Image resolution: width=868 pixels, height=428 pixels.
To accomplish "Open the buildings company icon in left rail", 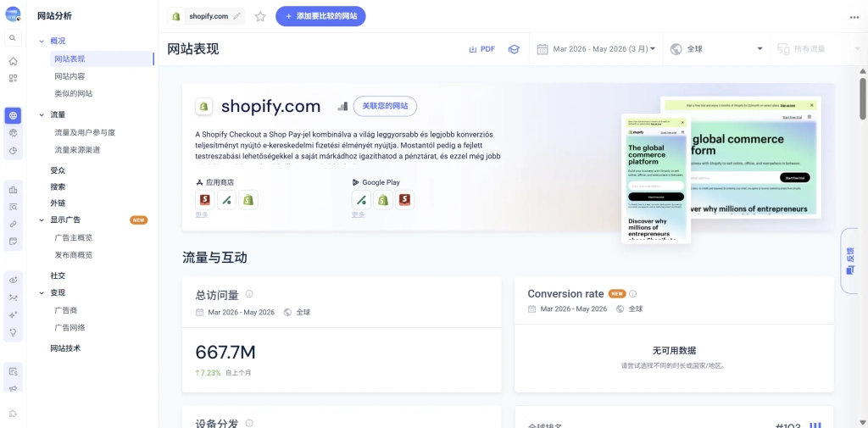I will click(x=13, y=190).
